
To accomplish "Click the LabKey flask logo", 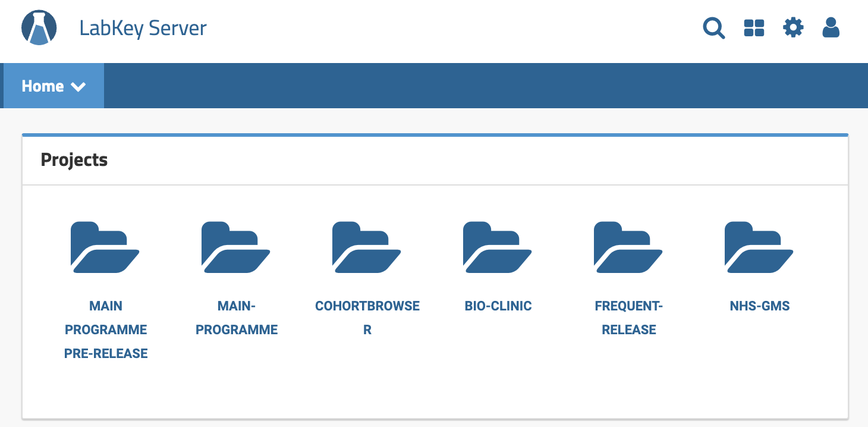I will point(39,28).
